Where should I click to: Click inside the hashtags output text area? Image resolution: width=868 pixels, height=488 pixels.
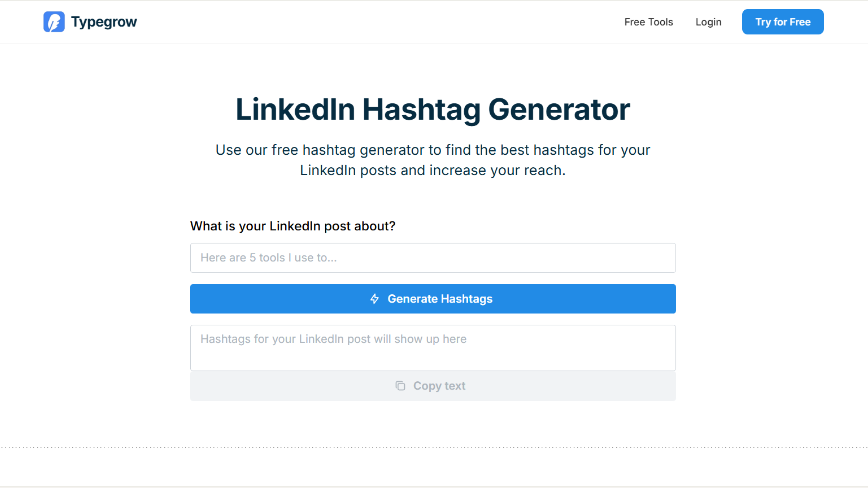433,354
